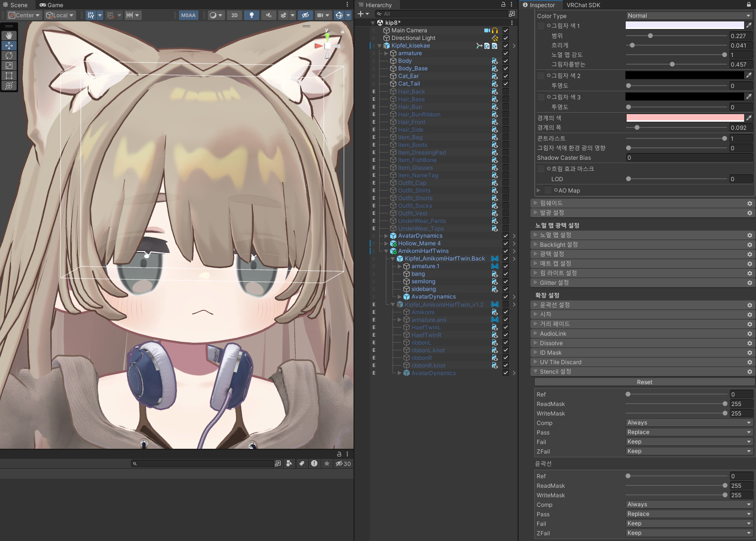Switch to the VRChat SDK tab
Viewport: 756px width, 541px height.
coord(583,5)
